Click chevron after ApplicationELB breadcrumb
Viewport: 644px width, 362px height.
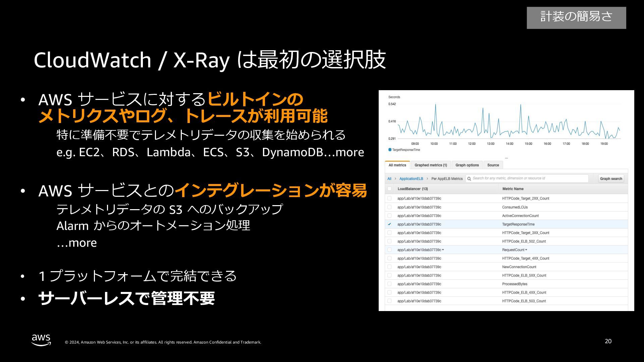point(427,179)
